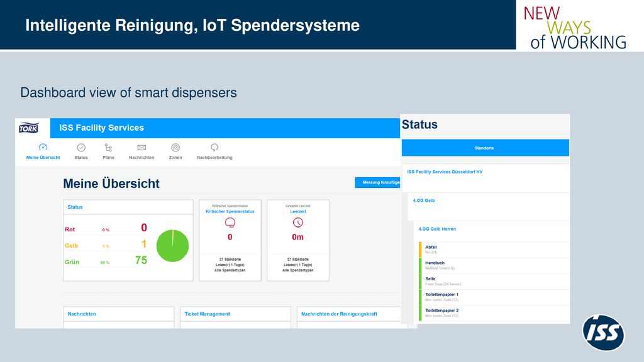Click the Tork logo

tap(29, 128)
